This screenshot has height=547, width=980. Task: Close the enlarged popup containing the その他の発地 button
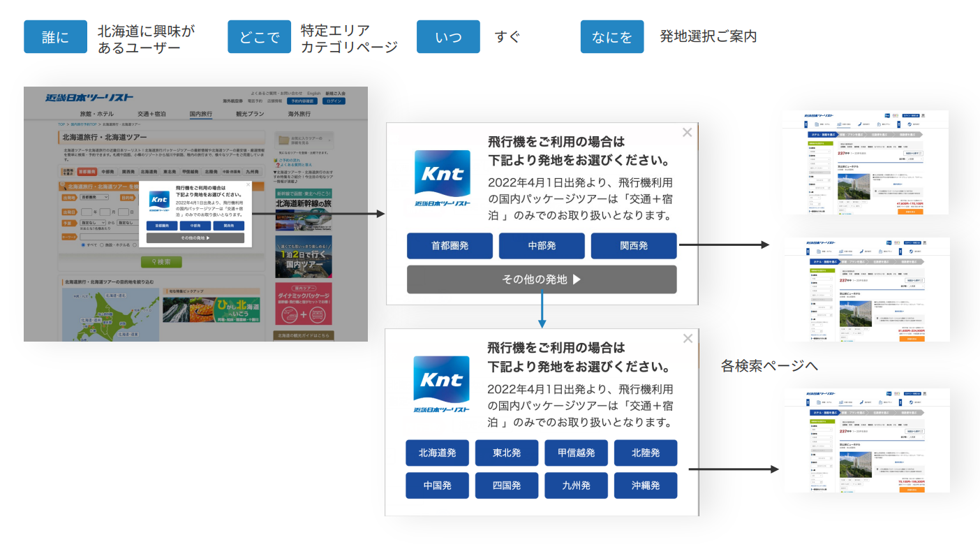[687, 132]
